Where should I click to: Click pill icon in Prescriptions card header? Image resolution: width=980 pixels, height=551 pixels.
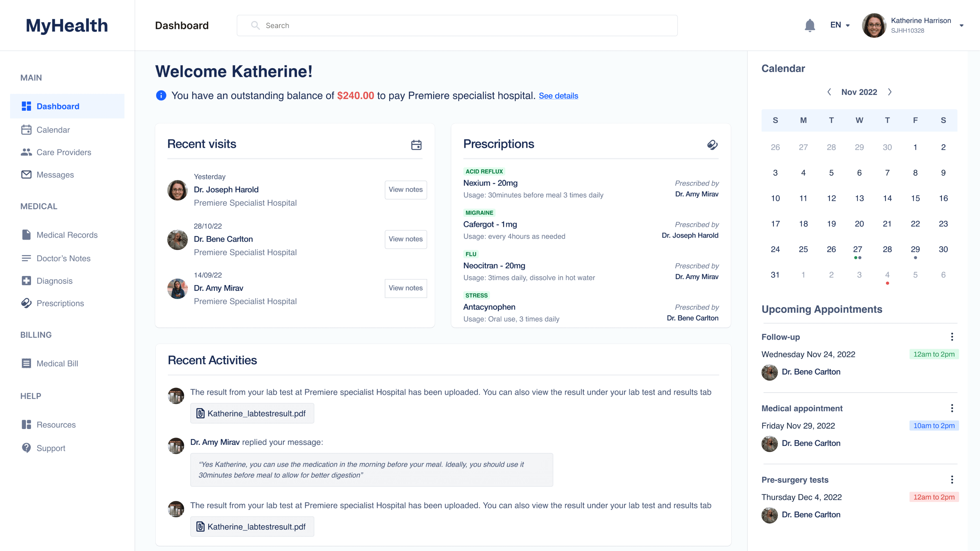point(713,145)
